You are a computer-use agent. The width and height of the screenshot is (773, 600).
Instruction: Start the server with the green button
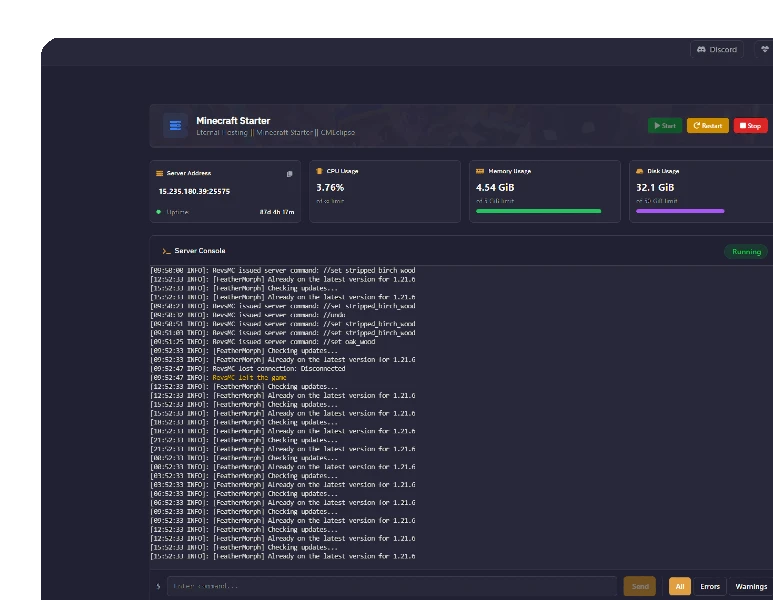point(665,126)
